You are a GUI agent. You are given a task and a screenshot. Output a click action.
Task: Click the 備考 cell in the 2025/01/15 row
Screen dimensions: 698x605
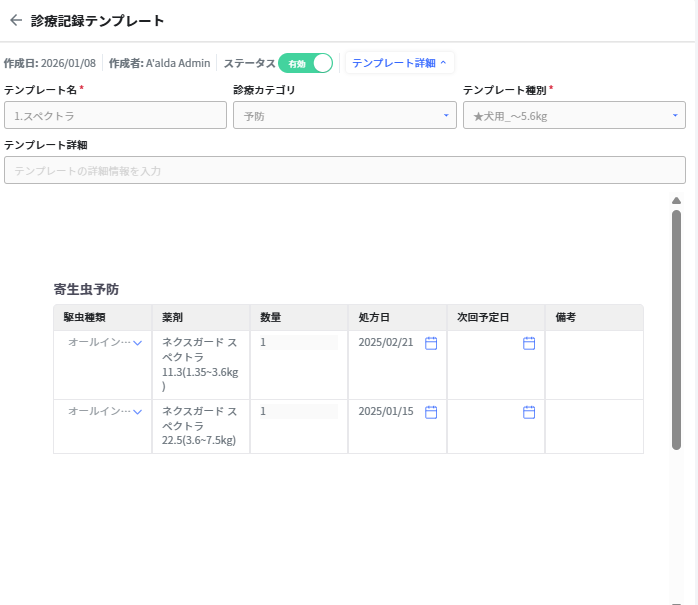click(x=594, y=426)
